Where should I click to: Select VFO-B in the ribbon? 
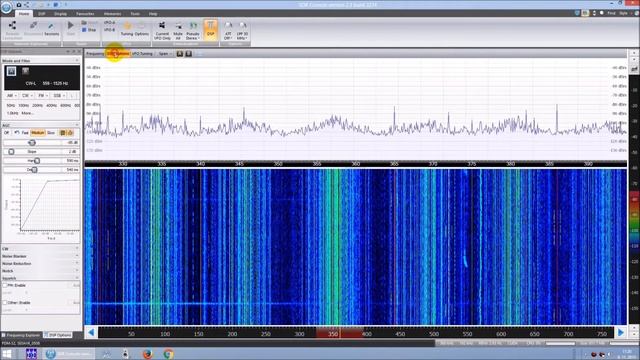pyautogui.click(x=109, y=30)
